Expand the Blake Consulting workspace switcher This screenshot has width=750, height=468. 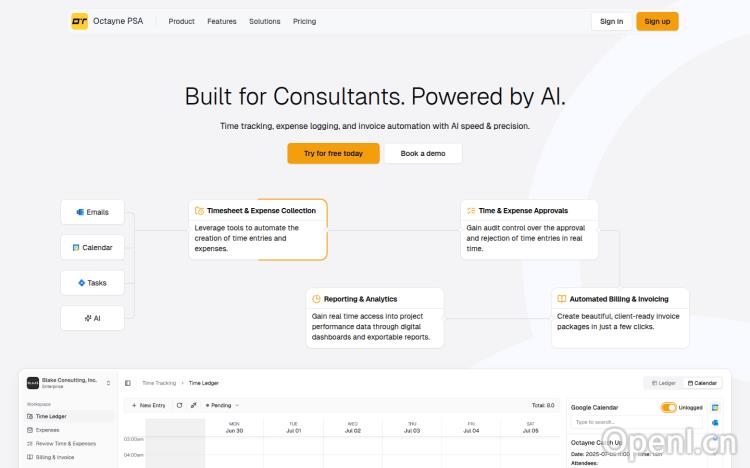click(x=108, y=383)
